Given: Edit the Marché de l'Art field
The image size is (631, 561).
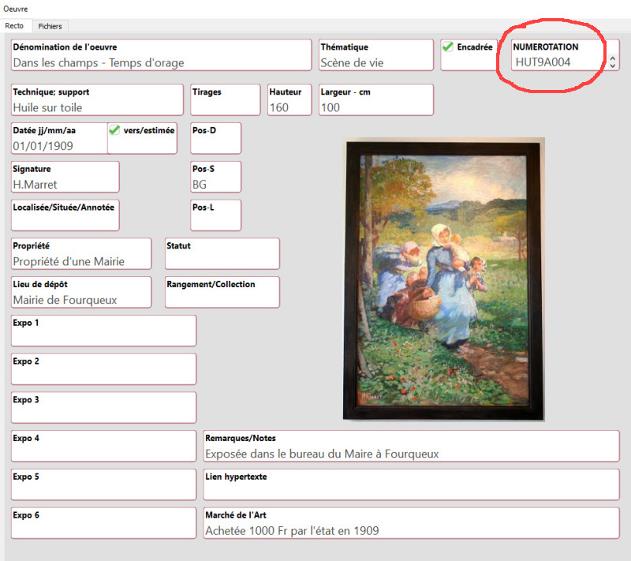Looking at the screenshot, I should (411, 523).
